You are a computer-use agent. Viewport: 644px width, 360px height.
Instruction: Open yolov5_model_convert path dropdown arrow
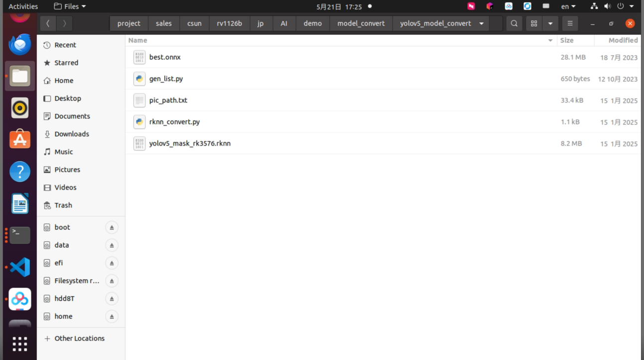[481, 23]
